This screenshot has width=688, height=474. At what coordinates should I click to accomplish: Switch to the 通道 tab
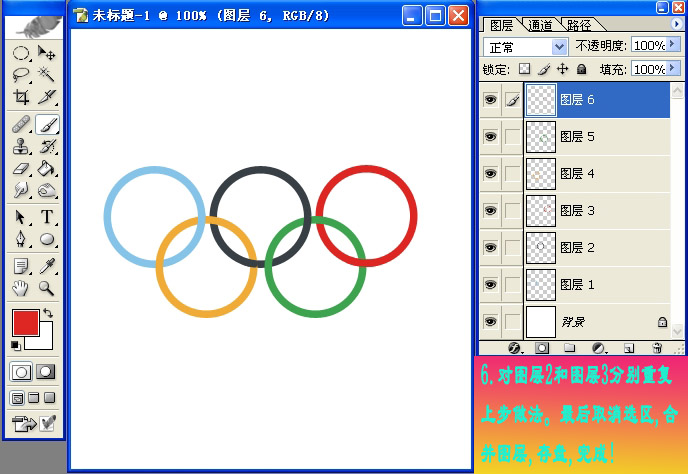[540, 25]
